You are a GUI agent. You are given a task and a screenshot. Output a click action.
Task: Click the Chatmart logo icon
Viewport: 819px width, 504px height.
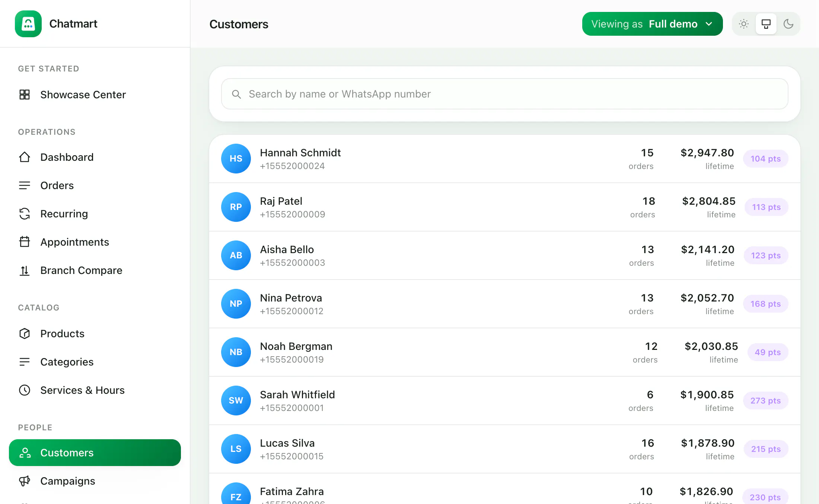28,24
